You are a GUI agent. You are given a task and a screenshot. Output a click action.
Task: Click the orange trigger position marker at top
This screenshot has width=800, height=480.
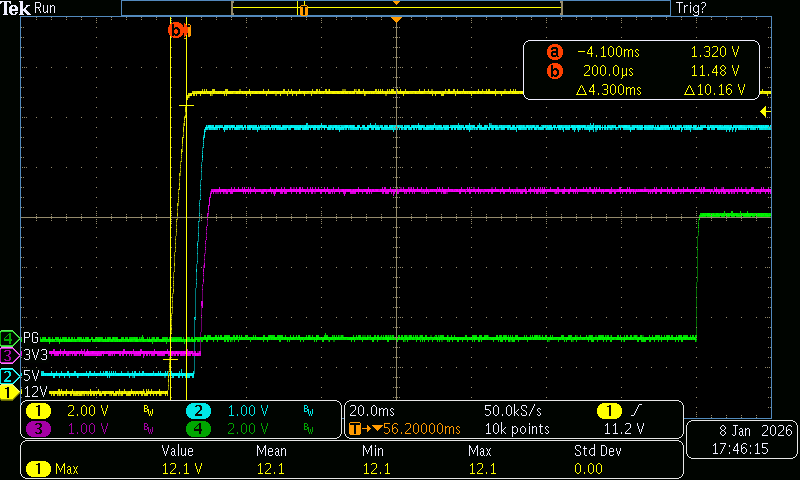[397, 20]
